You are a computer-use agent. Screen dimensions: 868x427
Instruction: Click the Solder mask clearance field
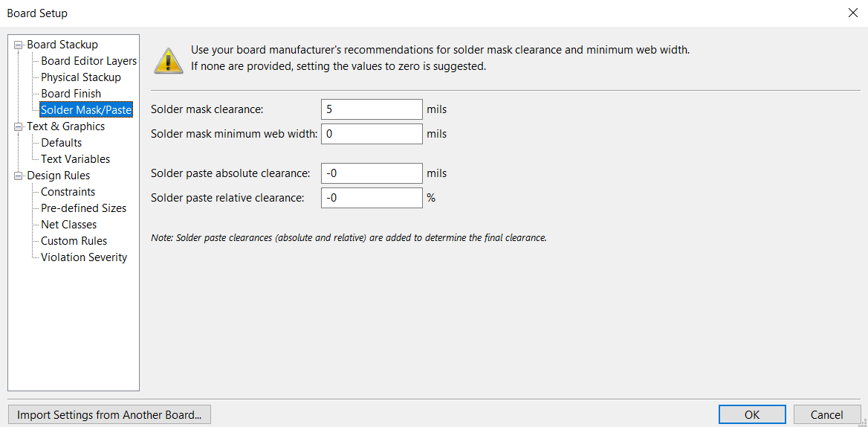click(x=372, y=109)
